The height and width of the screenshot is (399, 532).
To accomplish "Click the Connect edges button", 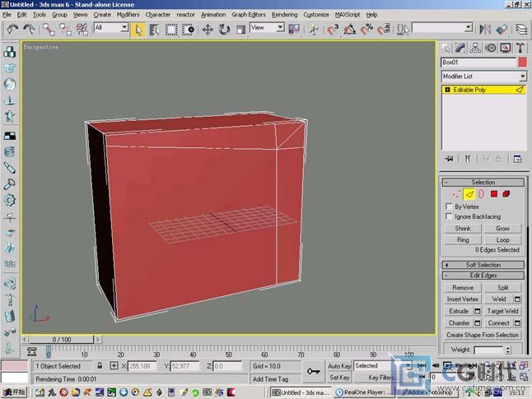I will point(498,323).
